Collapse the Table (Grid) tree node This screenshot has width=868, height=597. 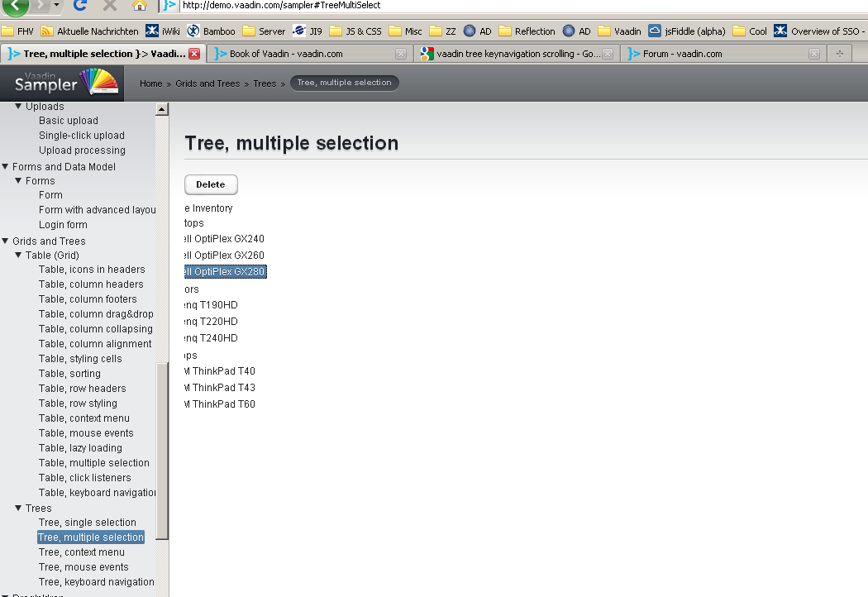[x=19, y=256]
